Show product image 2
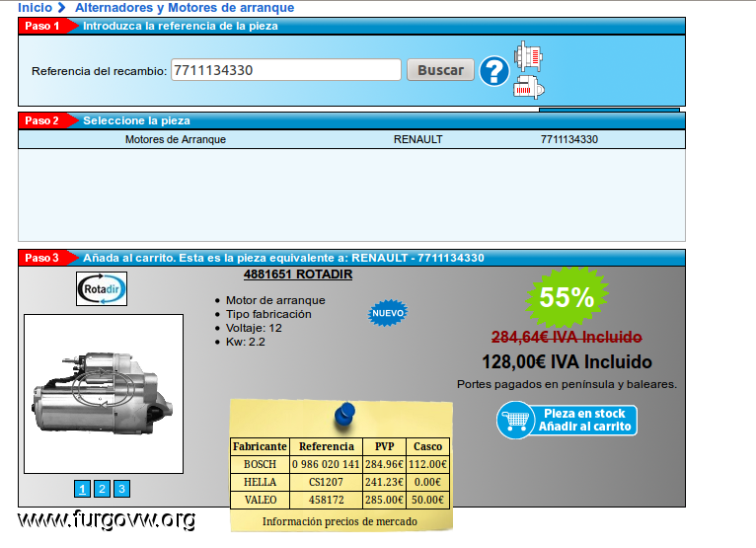Screen dimensions: 756x548 coord(103,489)
